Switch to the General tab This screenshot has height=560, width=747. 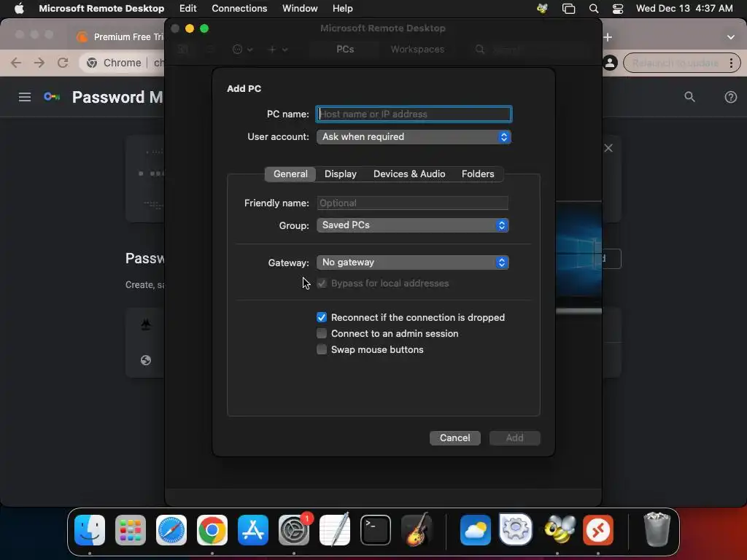tap(290, 174)
